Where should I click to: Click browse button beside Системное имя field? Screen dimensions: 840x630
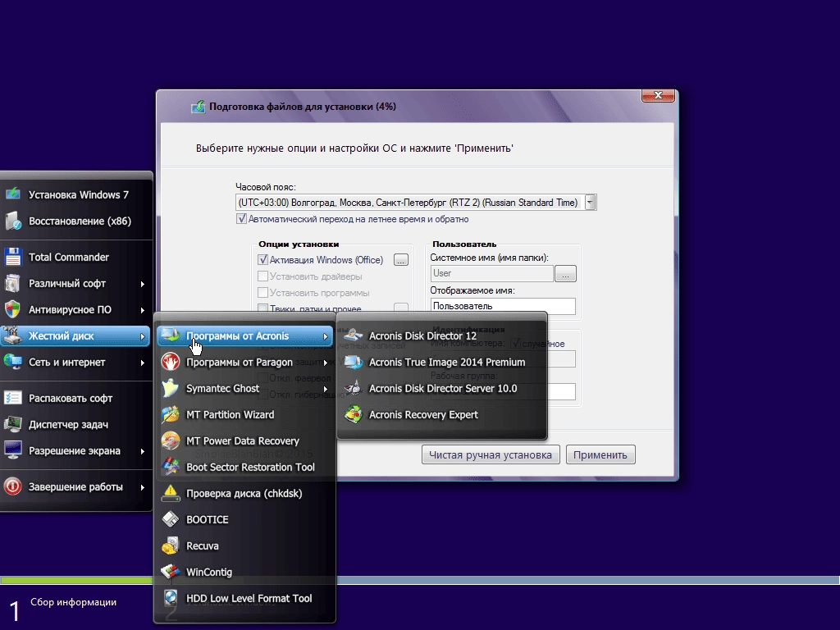tap(565, 274)
